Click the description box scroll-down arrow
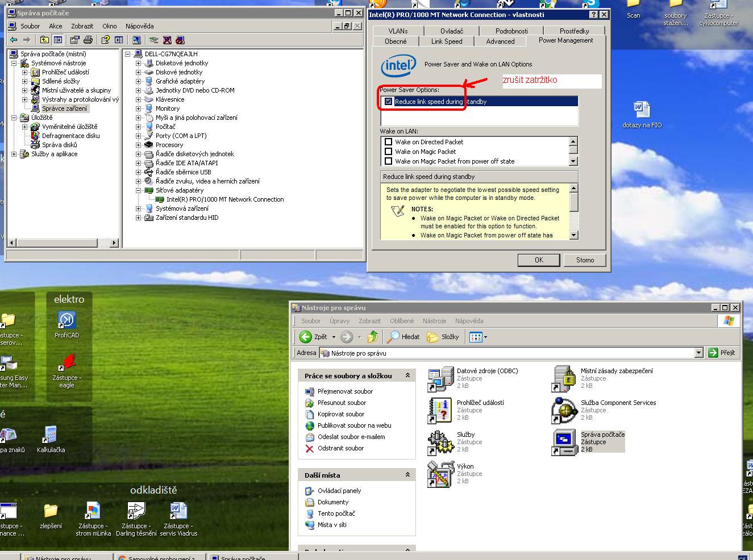This screenshot has width=753, height=560. tap(573, 235)
